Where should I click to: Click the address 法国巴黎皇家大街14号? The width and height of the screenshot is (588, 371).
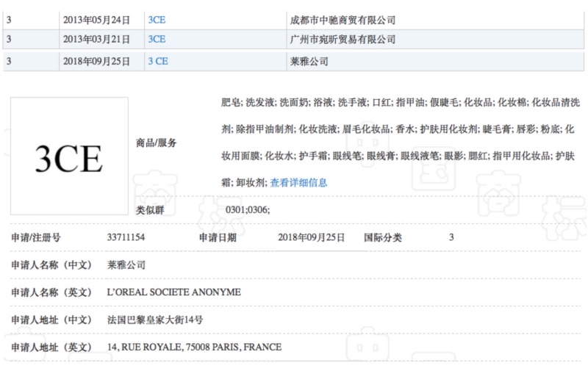(x=155, y=320)
